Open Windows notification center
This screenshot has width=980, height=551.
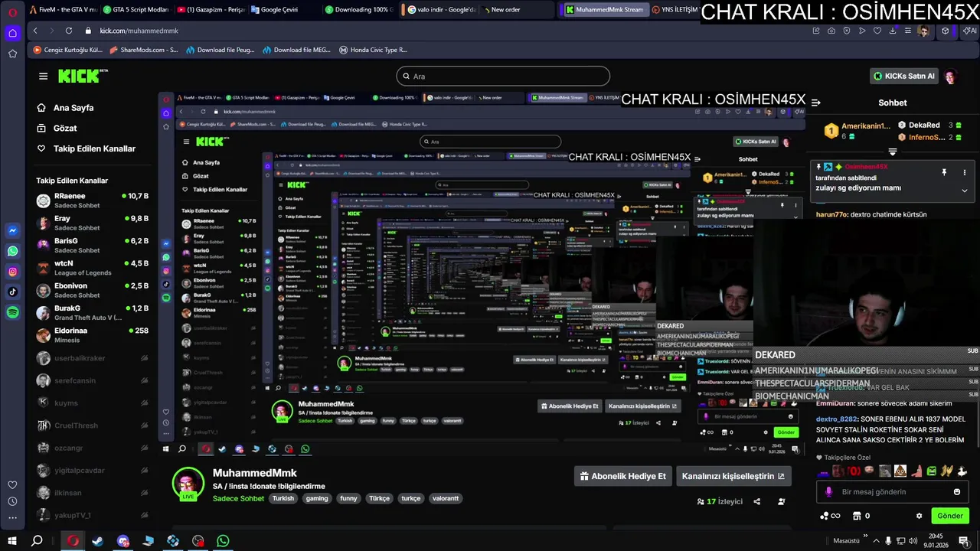pos(963,540)
